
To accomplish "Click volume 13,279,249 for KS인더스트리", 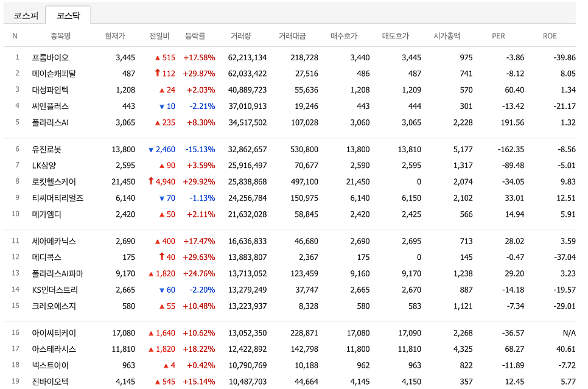I will click(x=248, y=290).
